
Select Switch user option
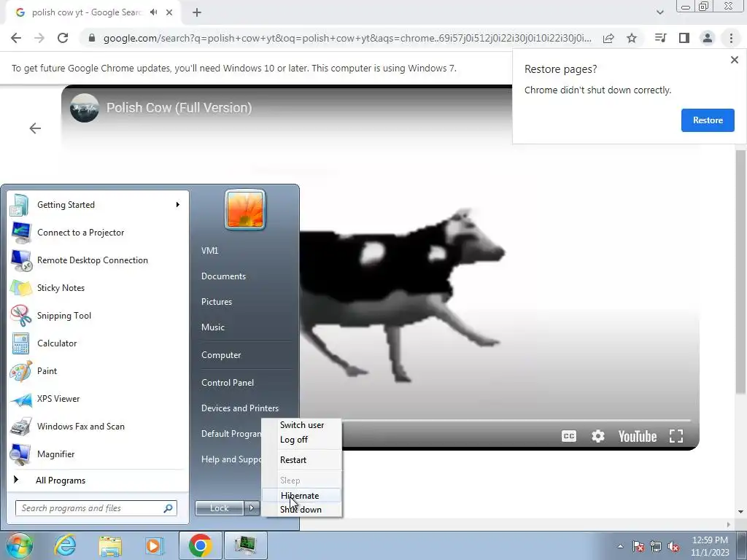click(301, 425)
